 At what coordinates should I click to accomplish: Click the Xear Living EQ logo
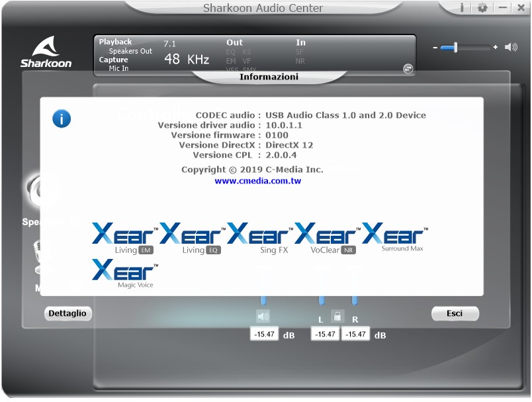coord(193,238)
